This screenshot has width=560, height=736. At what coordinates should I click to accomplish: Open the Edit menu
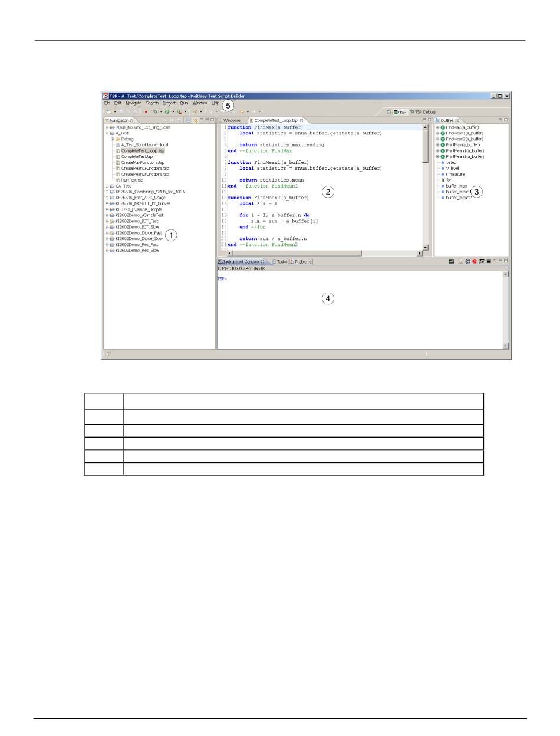(x=118, y=103)
